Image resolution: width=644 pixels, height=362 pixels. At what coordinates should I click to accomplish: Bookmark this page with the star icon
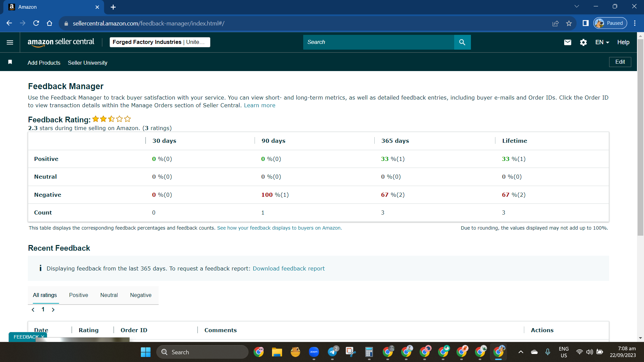coord(569,23)
